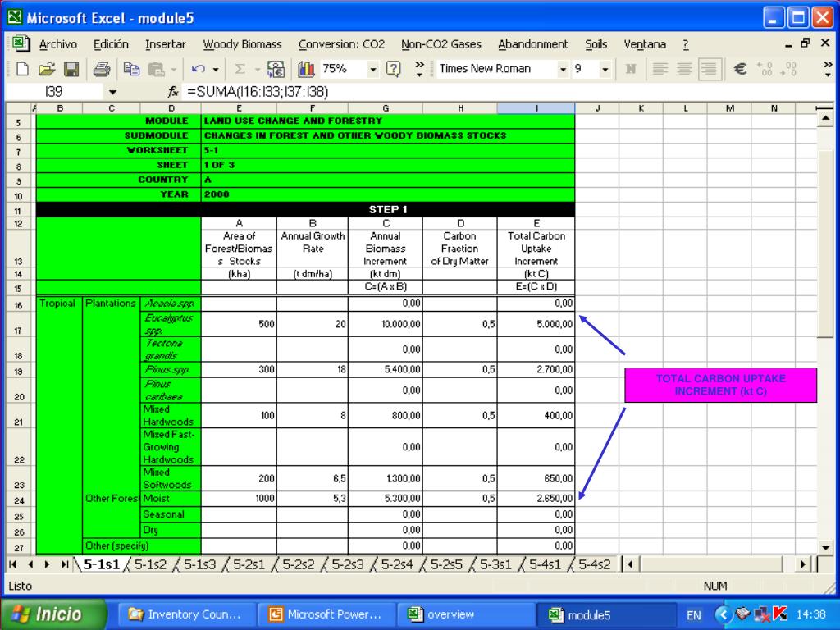This screenshot has width=840, height=630.
Task: Click the Inicio start button
Action: click(x=52, y=614)
